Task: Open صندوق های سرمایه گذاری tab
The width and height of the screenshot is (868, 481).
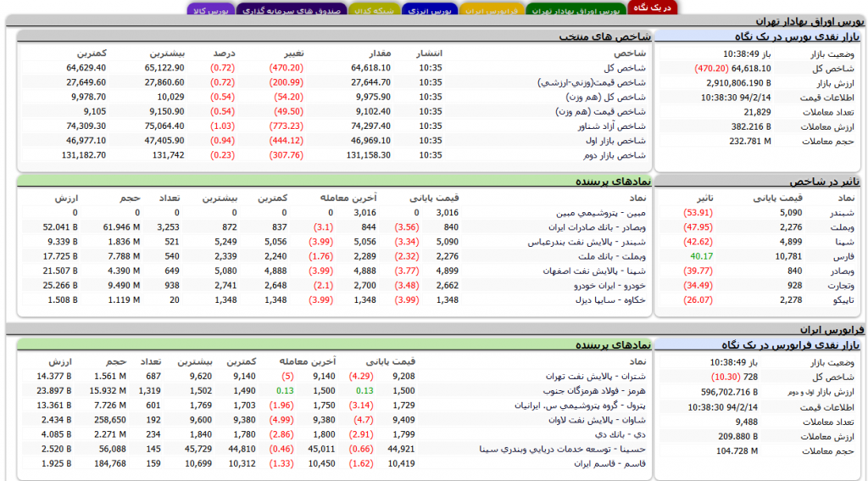Action: 291,11
